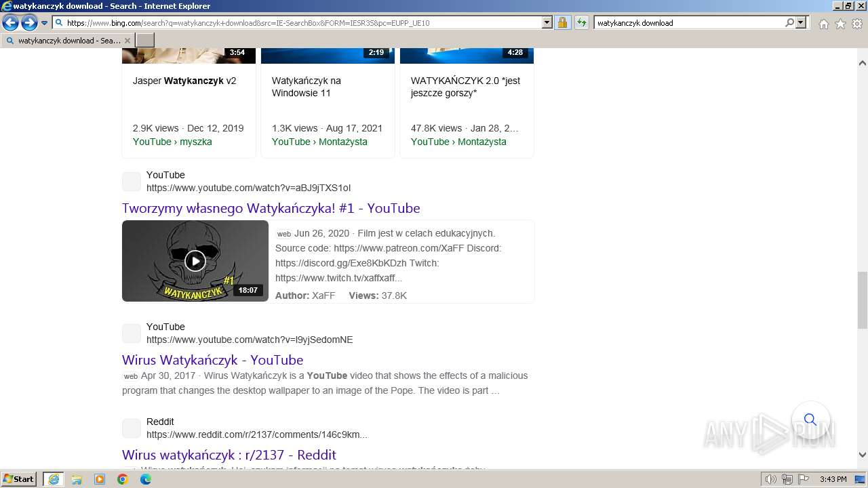The image size is (868, 488).
Task: Click 47.8K views · Jan 28 text
Action: (465, 128)
